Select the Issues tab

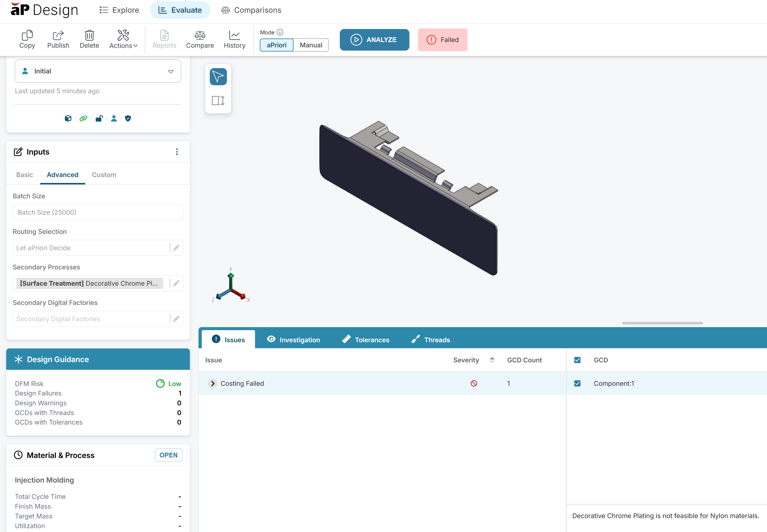[228, 339]
